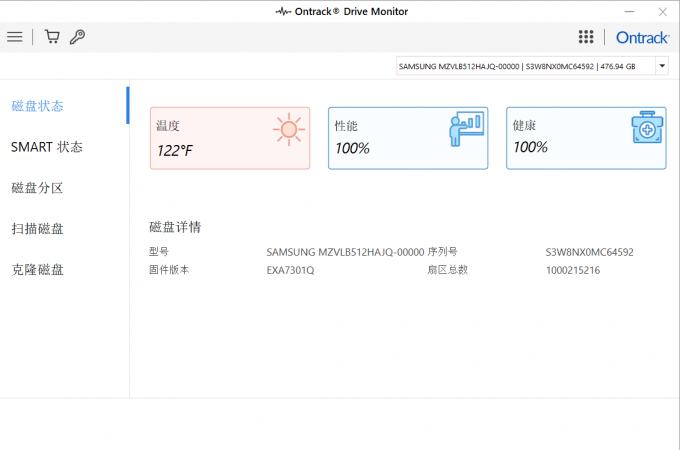This screenshot has width=680, height=450.
Task: Click the key activation icon
Action: pos(78,37)
